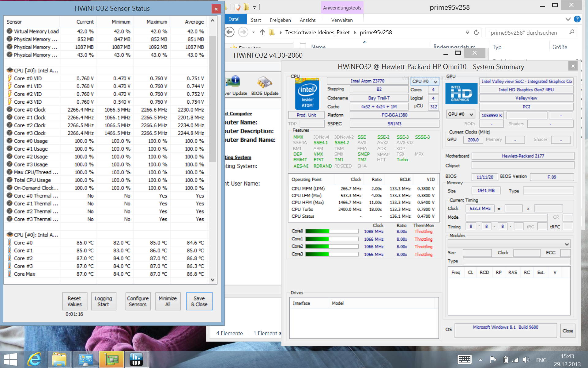Click the Close button in System Summary
This screenshot has height=368, width=588.
(567, 331)
